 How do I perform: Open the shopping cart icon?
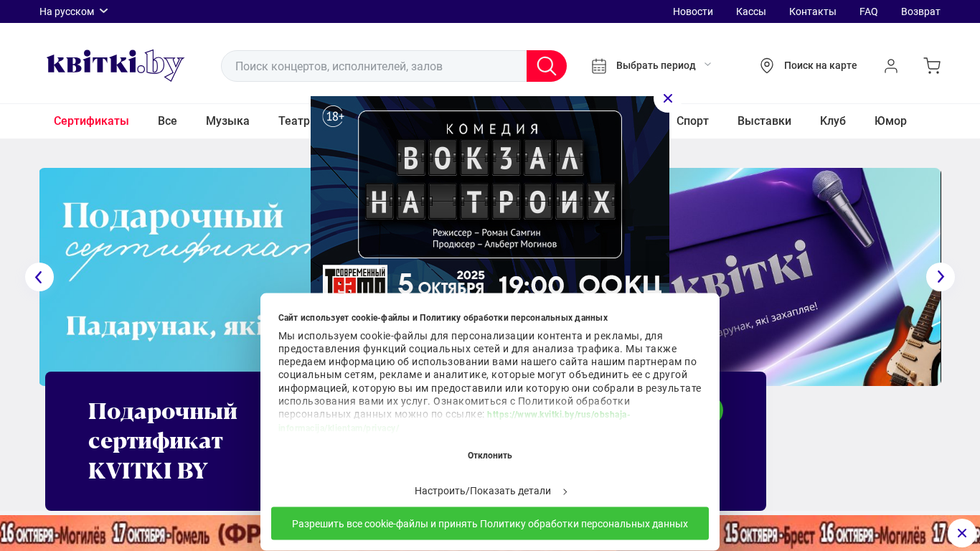(x=932, y=66)
